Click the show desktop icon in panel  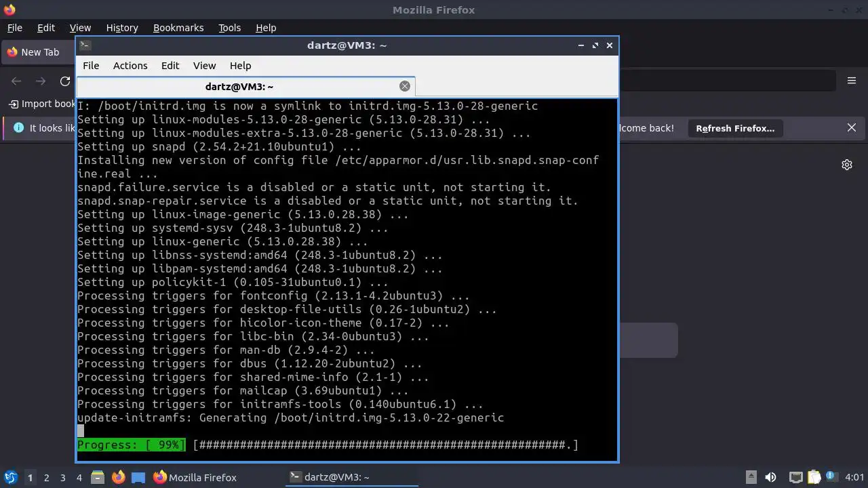(138, 477)
